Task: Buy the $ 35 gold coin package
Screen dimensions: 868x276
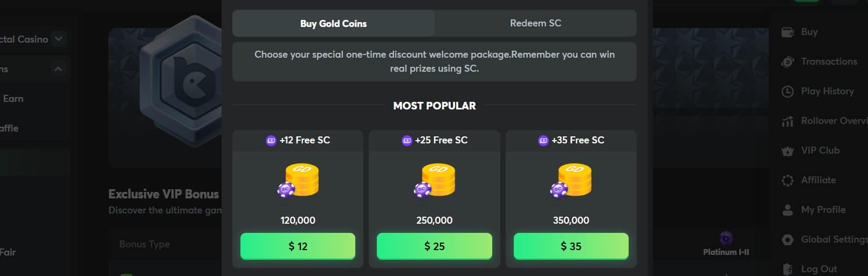Action: 571,246
